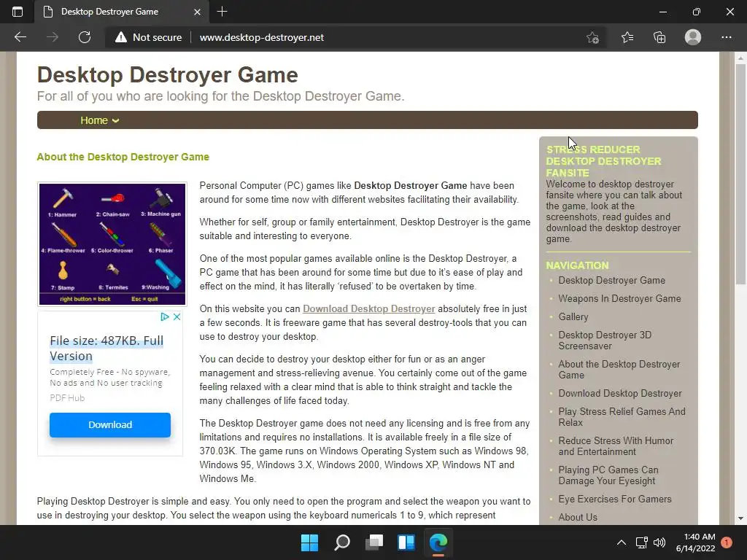Open Desktop Destroyer Game navigation link

point(612,281)
